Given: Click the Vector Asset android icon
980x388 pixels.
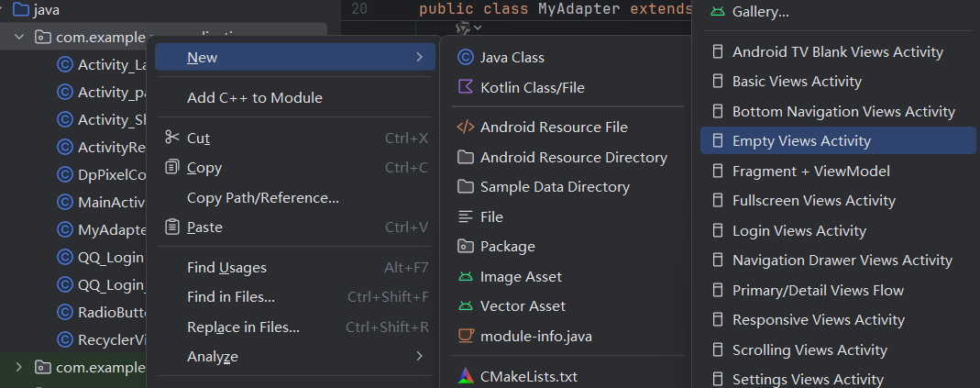Looking at the screenshot, I should [x=465, y=306].
